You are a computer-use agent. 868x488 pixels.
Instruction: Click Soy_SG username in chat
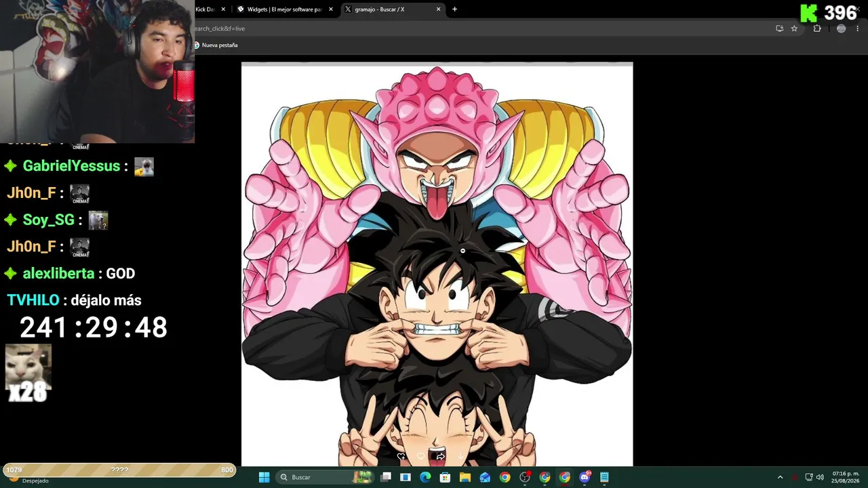tap(49, 220)
